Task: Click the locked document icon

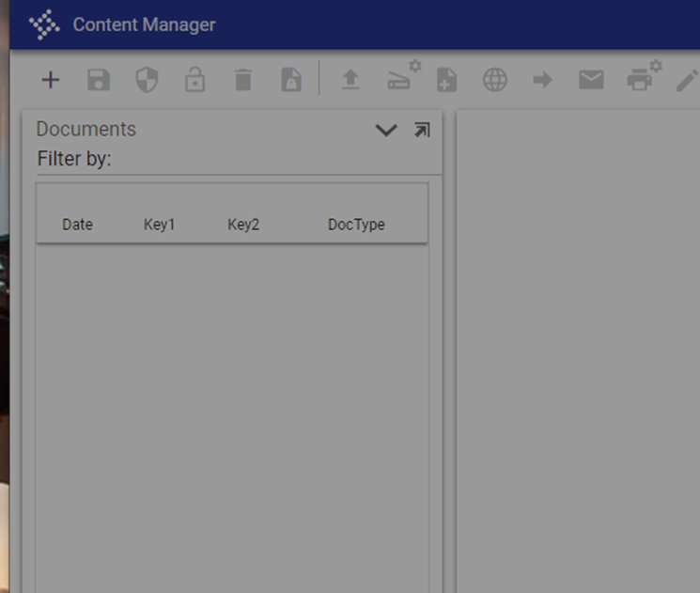Action: (291, 80)
